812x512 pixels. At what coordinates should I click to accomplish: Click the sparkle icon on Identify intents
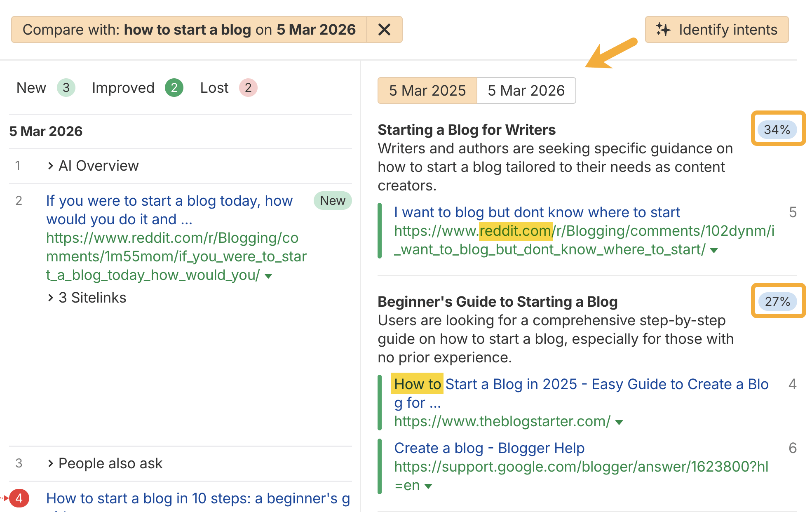tap(664, 29)
